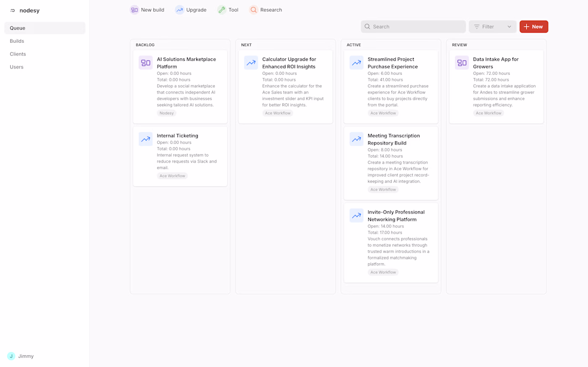This screenshot has width=588, height=367.
Task: Click the Jimmy username label
Action: 26,356
